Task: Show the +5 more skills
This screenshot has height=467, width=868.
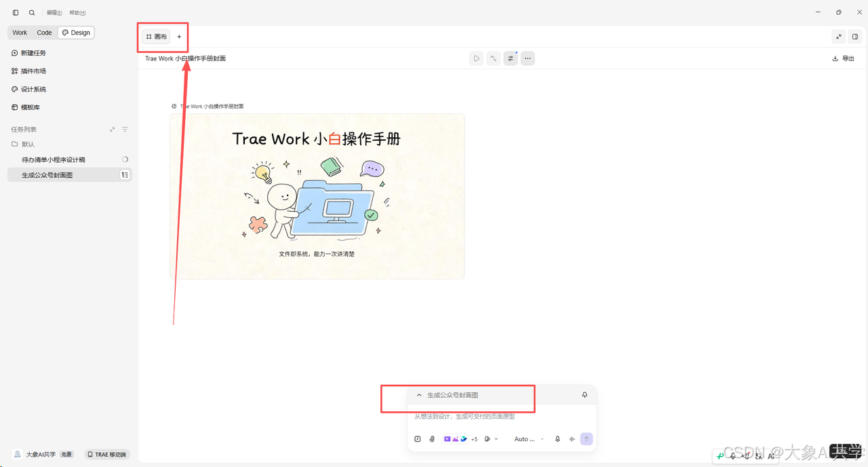Action: click(474, 439)
